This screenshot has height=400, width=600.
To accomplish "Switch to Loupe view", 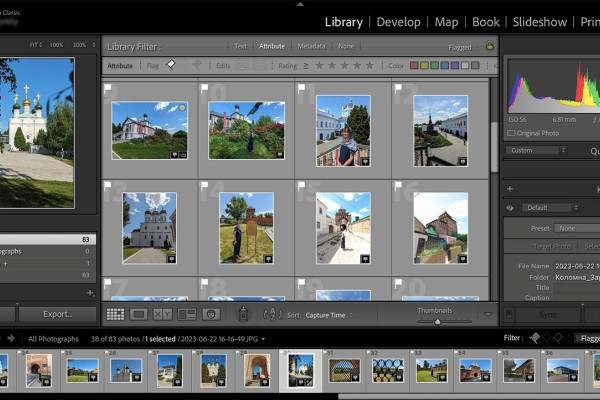I will coord(139,314).
